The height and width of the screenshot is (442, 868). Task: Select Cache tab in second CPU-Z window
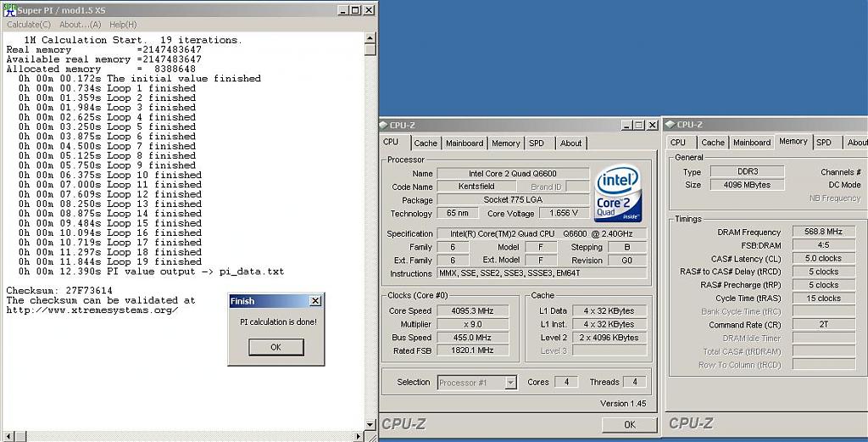pyautogui.click(x=712, y=143)
